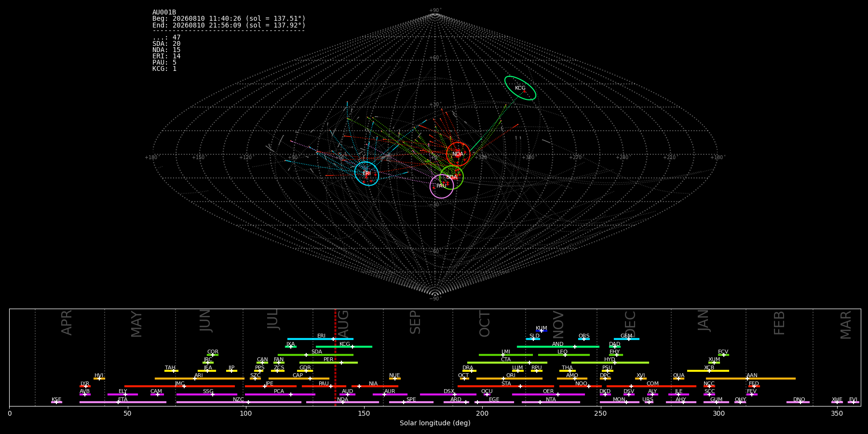Click the NIA shower bar in timeline
Image resolution: width=868 pixels, height=434 pixels.
coord(375,386)
